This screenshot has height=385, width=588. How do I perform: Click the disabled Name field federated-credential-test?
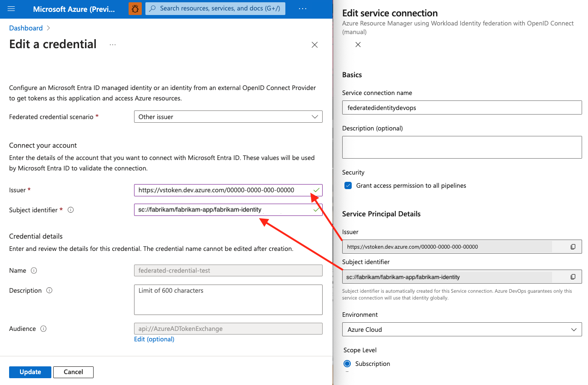coord(228,270)
